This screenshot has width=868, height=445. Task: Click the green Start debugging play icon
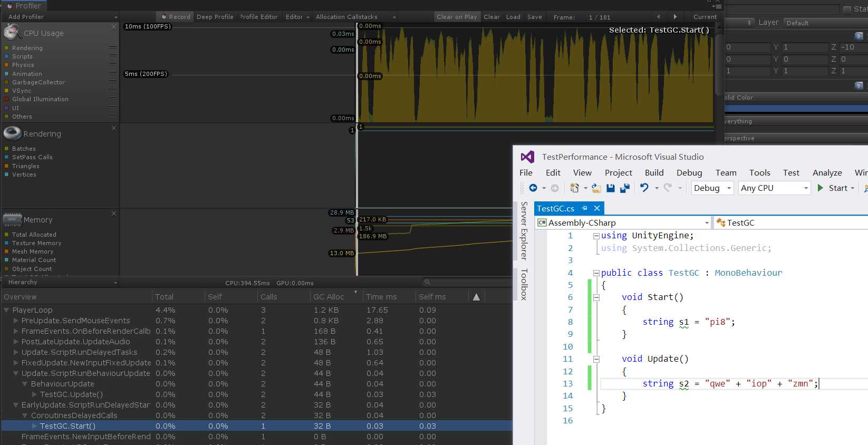point(820,188)
